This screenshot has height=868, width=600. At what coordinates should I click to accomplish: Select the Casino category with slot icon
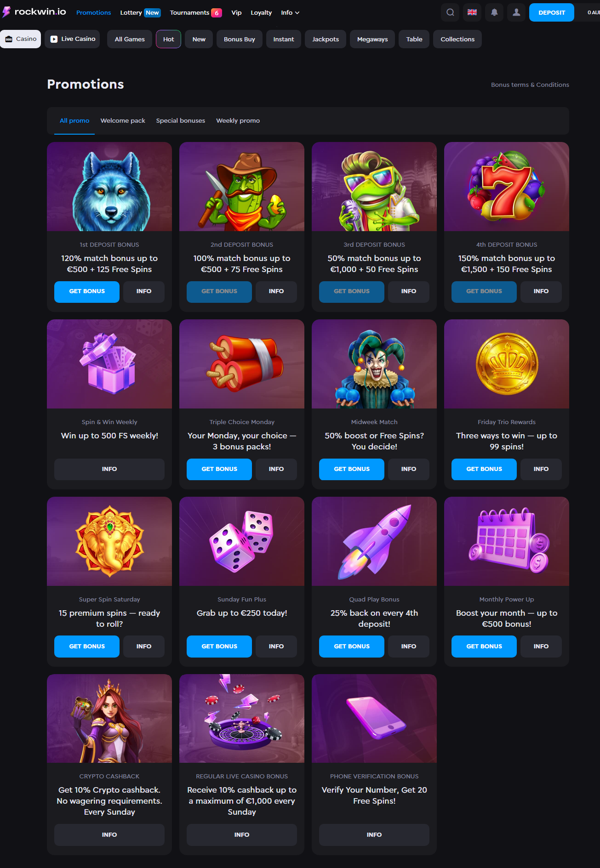pyautogui.click(x=21, y=39)
